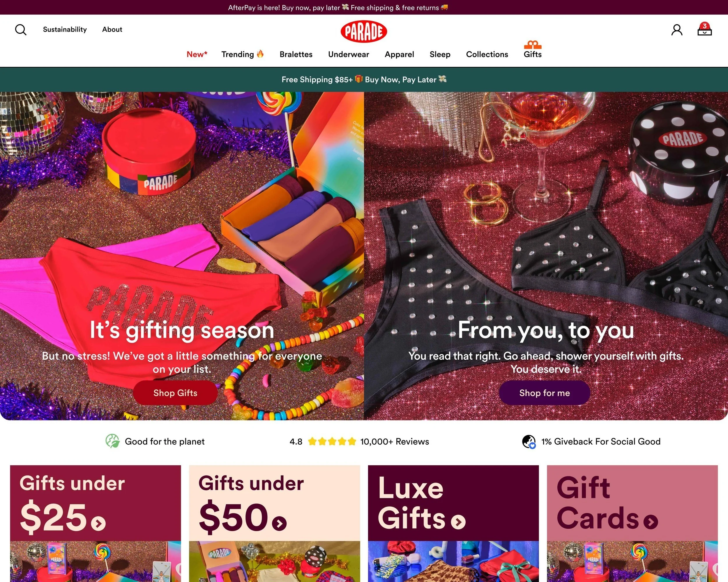
Task: Open the account profile icon
Action: [x=677, y=30]
